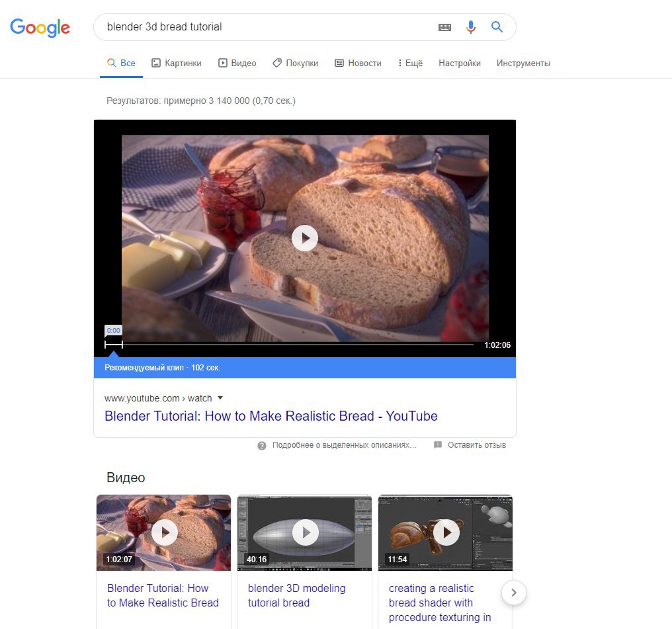
Task: Switch to the Картинки tab
Action: pyautogui.click(x=177, y=63)
